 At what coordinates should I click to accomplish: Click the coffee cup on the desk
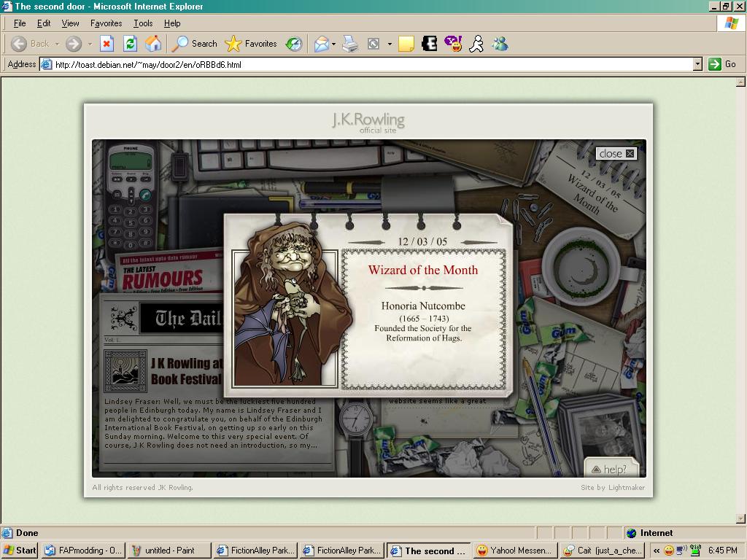581,267
